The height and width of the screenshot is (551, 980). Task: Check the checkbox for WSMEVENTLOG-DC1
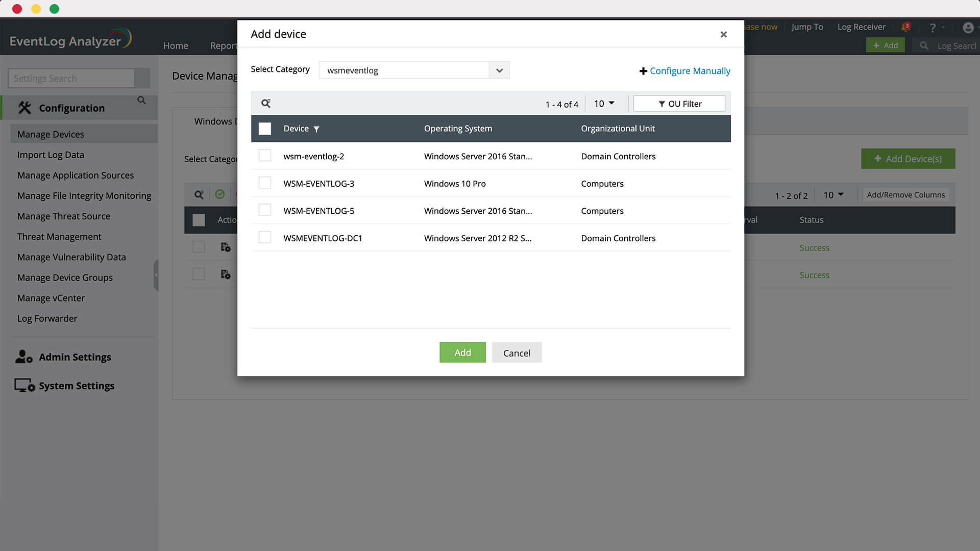pyautogui.click(x=265, y=237)
